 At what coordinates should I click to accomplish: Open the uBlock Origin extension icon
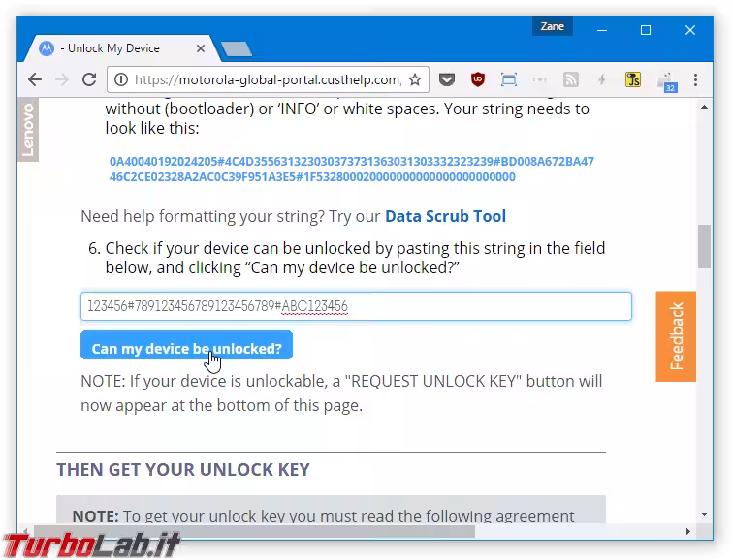point(478,80)
